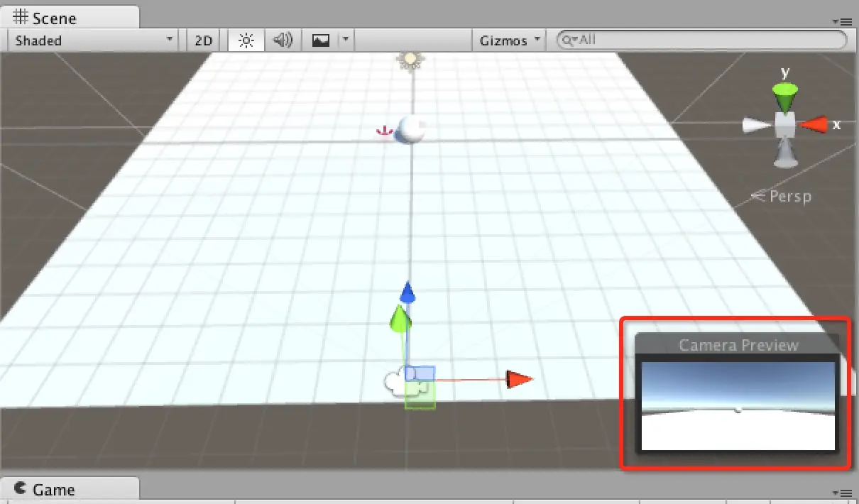The height and width of the screenshot is (504, 859).
Task: Click the search magnifier icon
Action: (568, 40)
